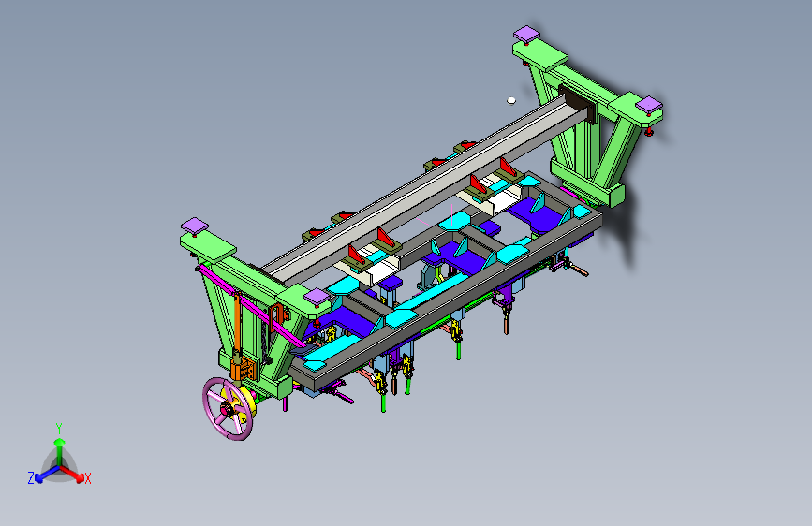Select the magenta diagonal rod on the green stand
The width and height of the screenshot is (812, 526).
click(252, 306)
